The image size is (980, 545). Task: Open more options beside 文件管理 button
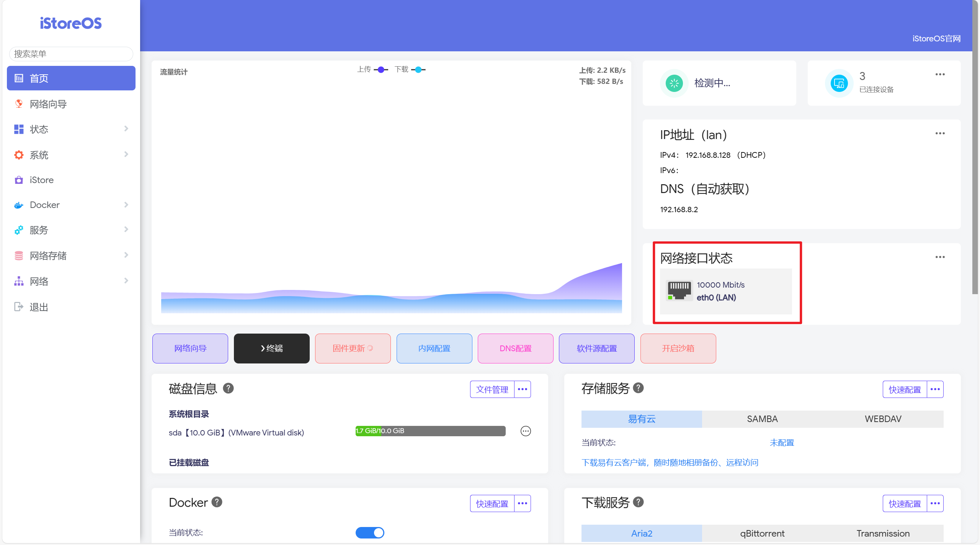(x=523, y=389)
